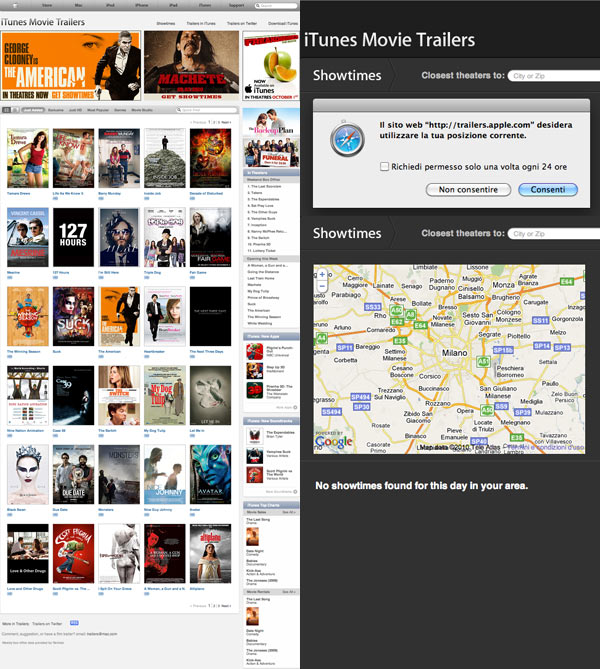600x669 pixels.
Task: Click the City or Zip input field
Action: (552, 76)
